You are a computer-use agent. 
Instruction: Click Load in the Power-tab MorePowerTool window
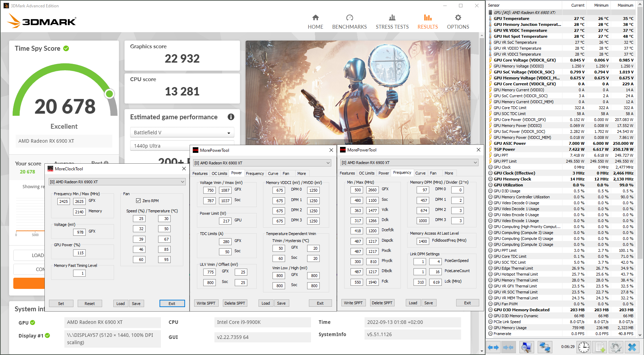tap(266, 303)
